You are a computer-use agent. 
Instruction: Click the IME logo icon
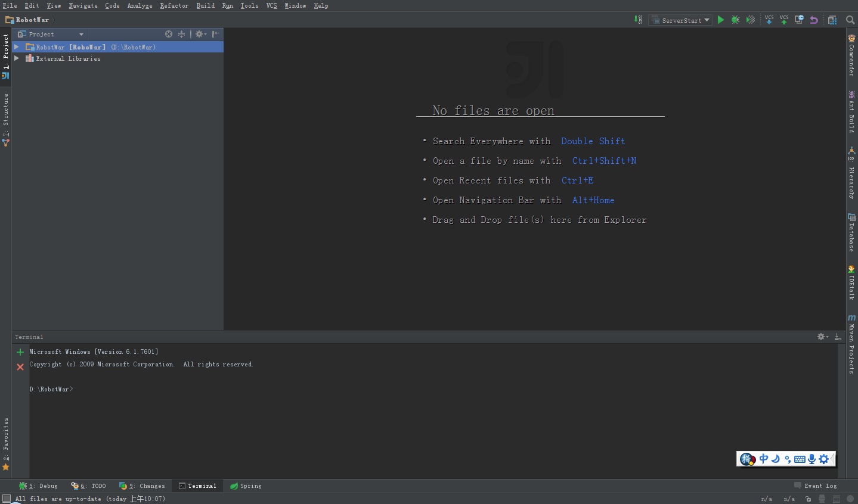(748, 459)
